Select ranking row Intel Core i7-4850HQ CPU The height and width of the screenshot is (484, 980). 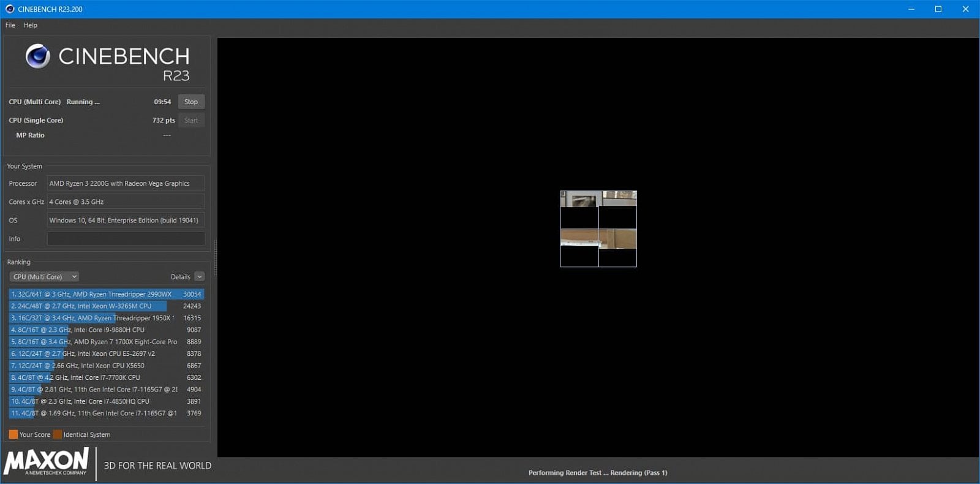point(106,401)
